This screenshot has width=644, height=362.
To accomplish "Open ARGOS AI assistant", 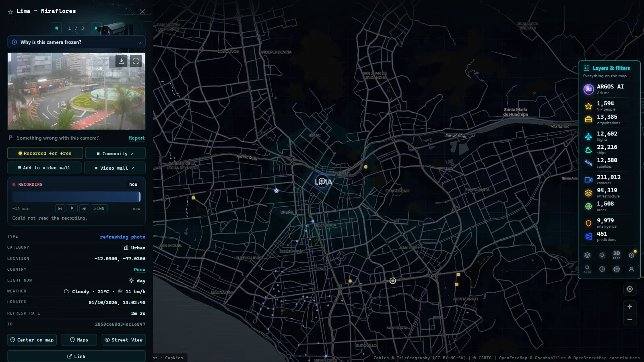I will click(x=609, y=89).
